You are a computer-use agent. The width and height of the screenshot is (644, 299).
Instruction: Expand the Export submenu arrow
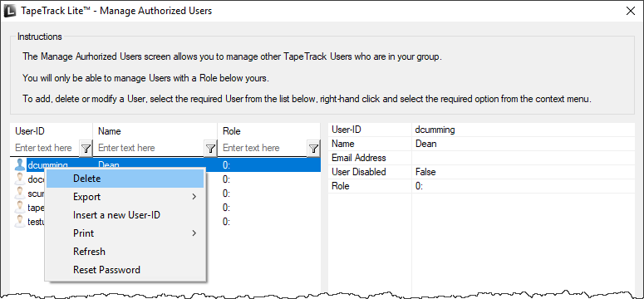(194, 197)
